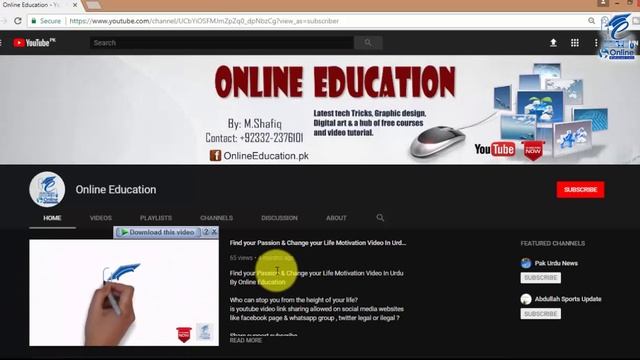640x360 pixels.
Task: Click the Online Education tab title
Action: tap(31, 5)
